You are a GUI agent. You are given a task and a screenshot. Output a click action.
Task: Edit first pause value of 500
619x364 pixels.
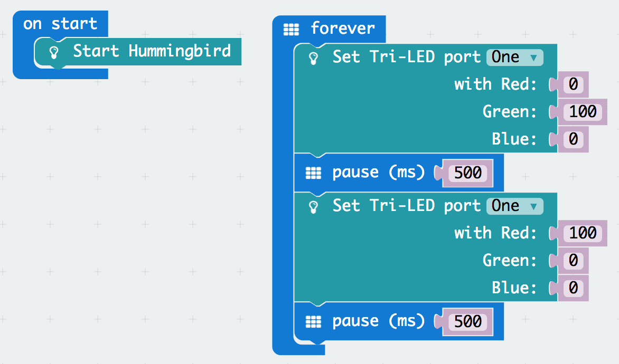[x=467, y=173]
